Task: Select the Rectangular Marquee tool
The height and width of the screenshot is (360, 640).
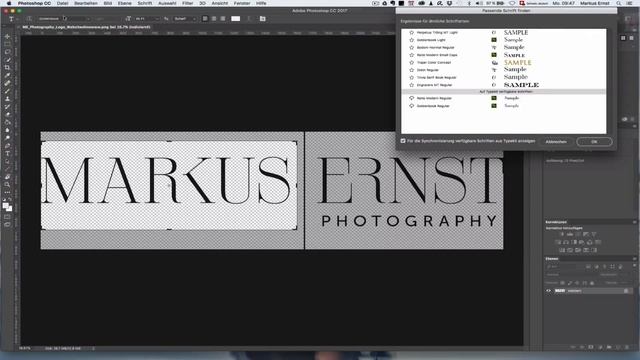Action: [7, 44]
